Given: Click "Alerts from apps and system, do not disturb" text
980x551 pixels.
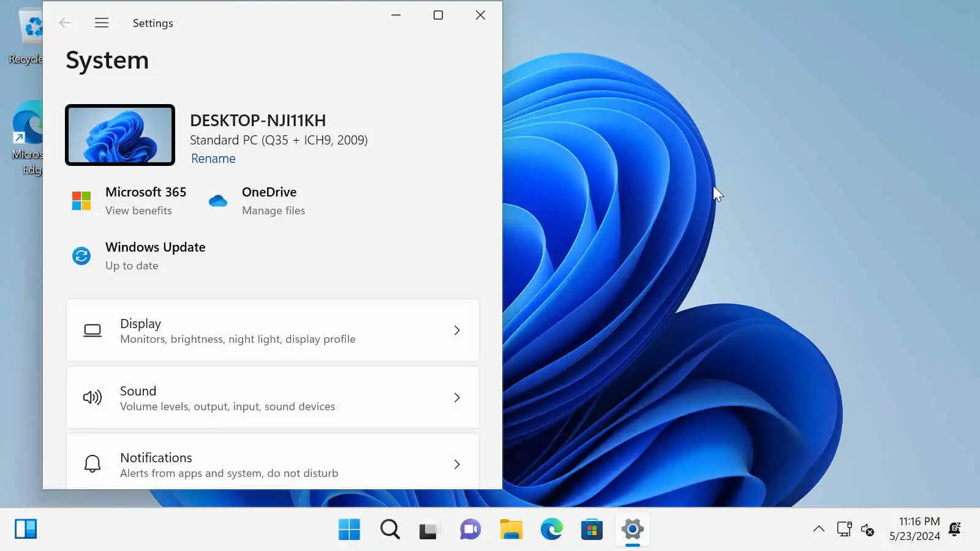Looking at the screenshot, I should pos(229,473).
